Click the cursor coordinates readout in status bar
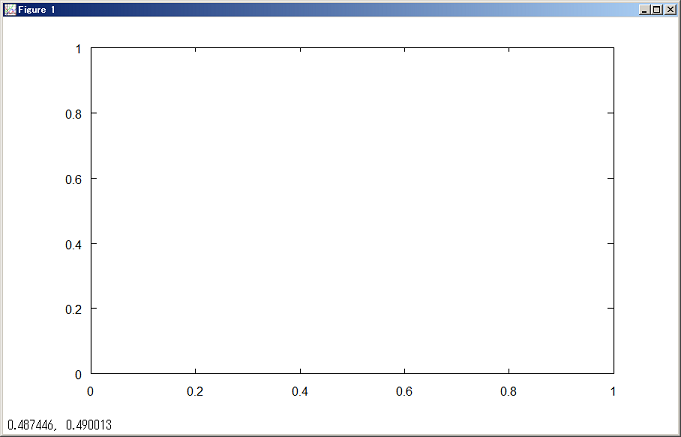 pos(59,426)
